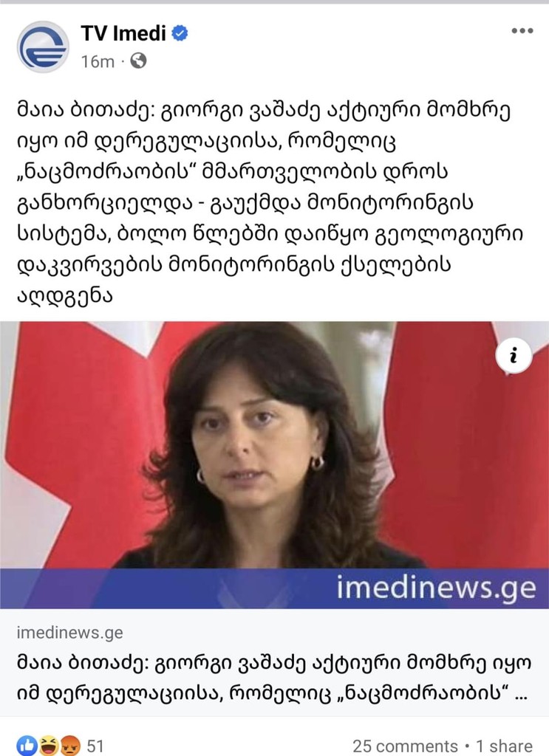
Task: Click the Like reaction icon
Action: point(27,746)
